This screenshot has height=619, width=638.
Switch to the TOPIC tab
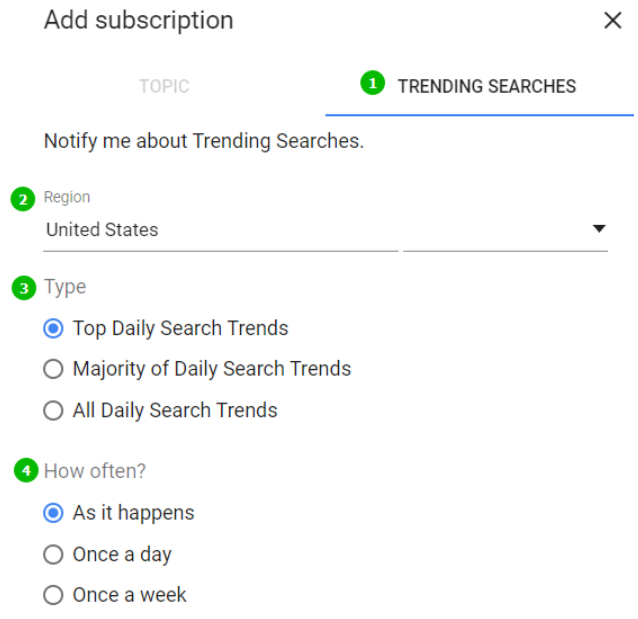164,86
